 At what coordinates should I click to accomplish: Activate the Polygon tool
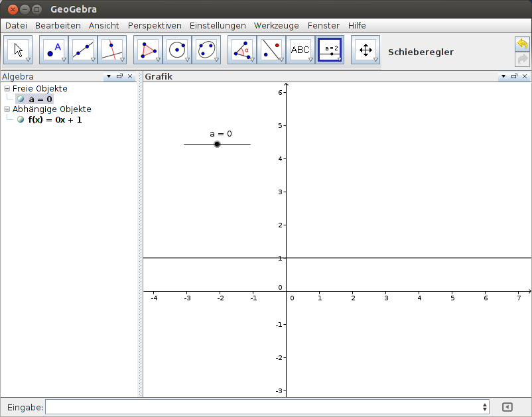(x=147, y=48)
